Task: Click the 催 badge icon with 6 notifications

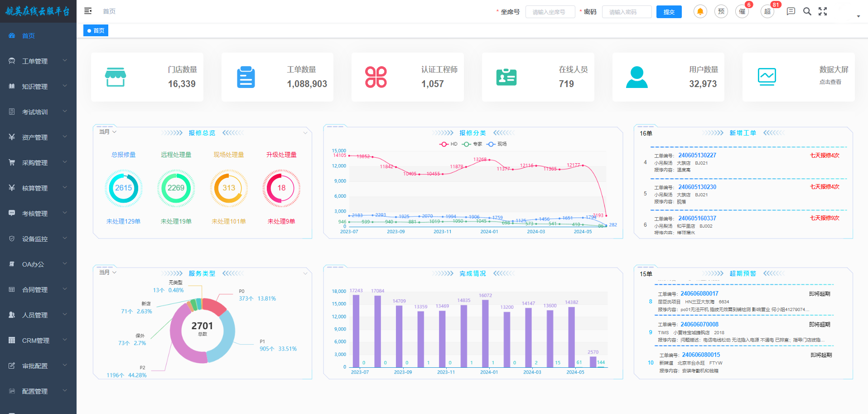Action: 742,12
